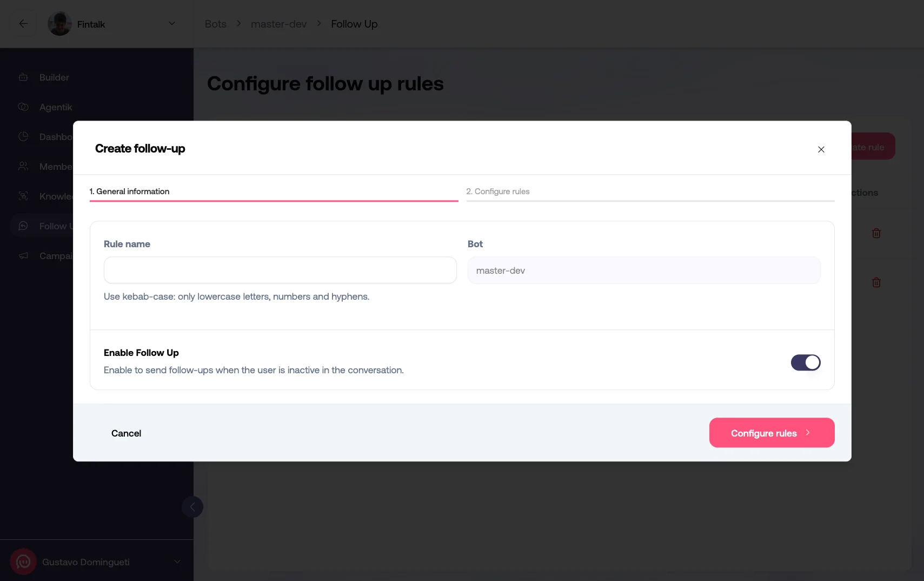Viewport: 924px width, 581px height.
Task: Click the second red trash delete icon
Action: click(x=876, y=282)
